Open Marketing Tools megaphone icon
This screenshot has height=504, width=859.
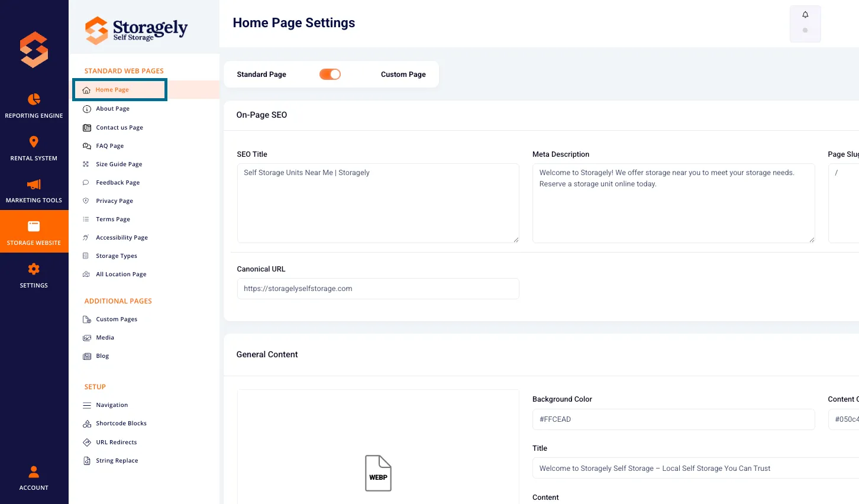(x=34, y=185)
